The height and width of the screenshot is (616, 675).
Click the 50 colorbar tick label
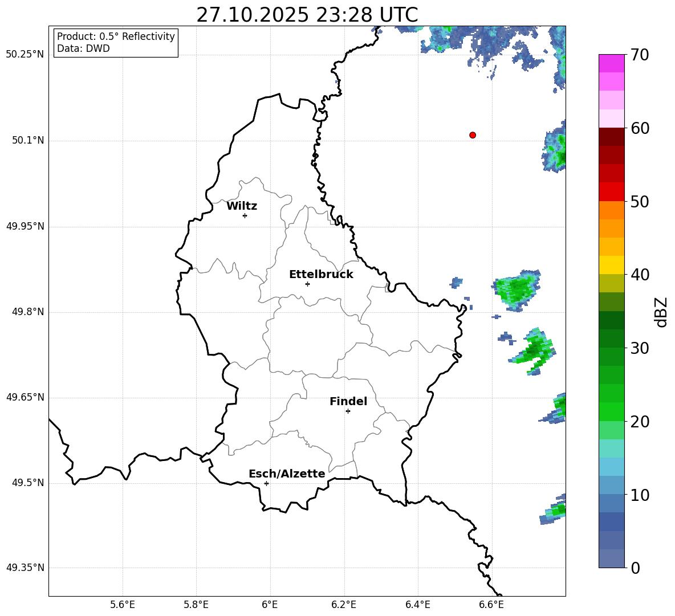tap(640, 201)
